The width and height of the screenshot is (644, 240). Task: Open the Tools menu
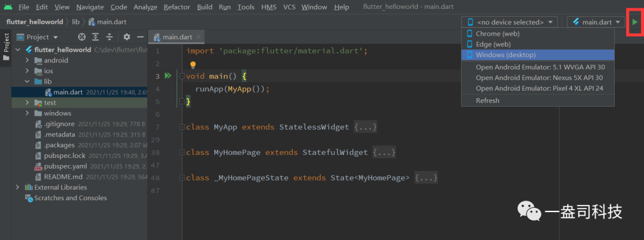click(246, 7)
